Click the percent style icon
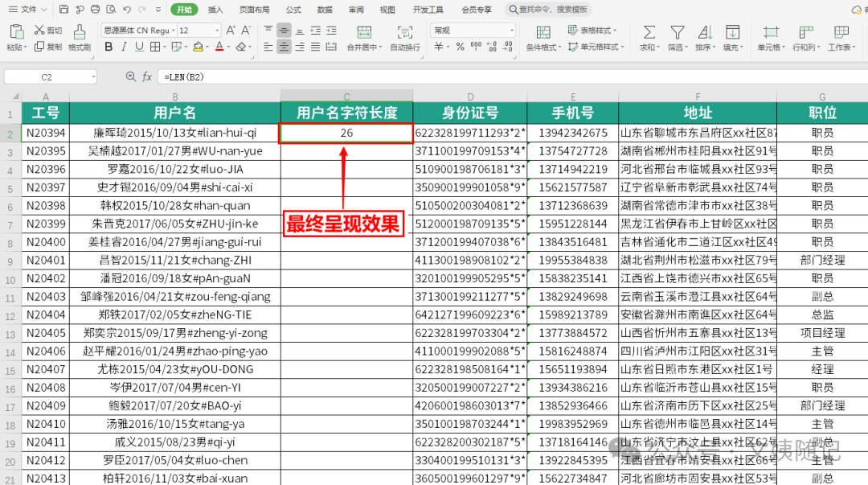Image resolution: width=868 pixels, height=485 pixels. 460,47
